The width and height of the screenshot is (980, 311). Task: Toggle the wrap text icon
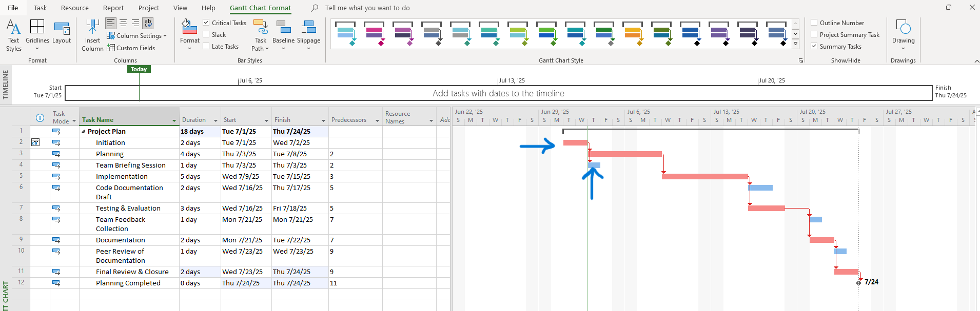click(148, 23)
